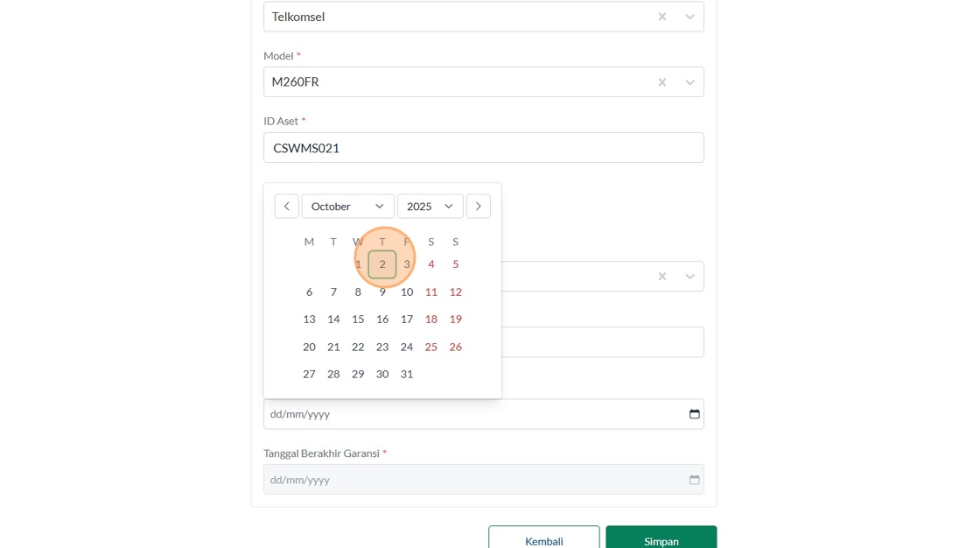Go to next month in calendar
This screenshot has height=548, width=980.
(x=478, y=207)
